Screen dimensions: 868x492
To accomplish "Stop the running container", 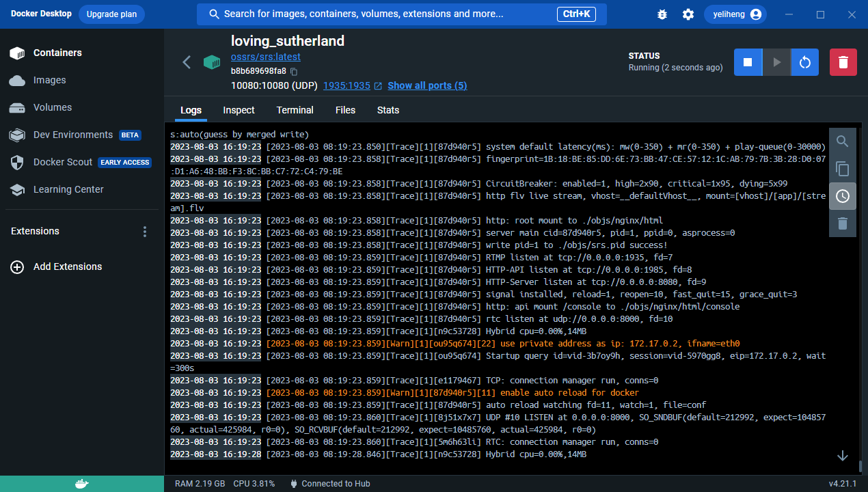I will tap(748, 62).
